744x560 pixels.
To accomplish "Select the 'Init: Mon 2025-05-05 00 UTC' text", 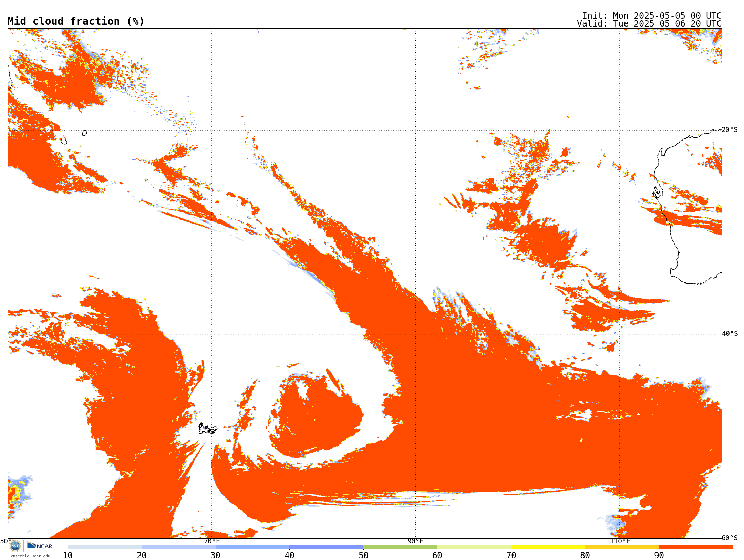I will click(x=651, y=16).
